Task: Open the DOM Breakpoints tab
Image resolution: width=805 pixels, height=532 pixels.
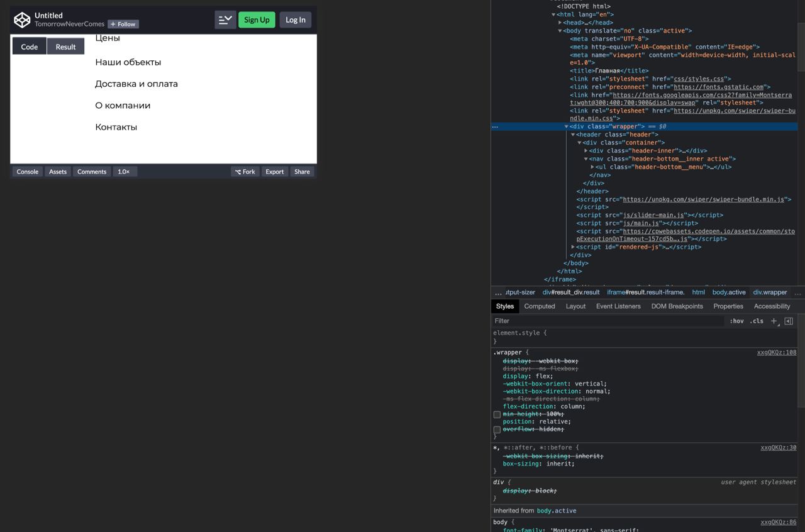Action: tap(677, 306)
